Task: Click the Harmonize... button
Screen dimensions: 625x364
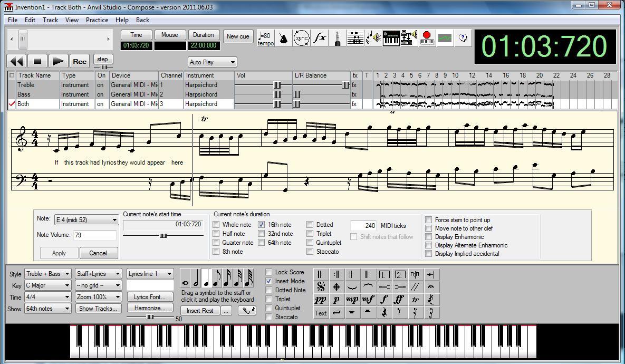Action: point(150,308)
